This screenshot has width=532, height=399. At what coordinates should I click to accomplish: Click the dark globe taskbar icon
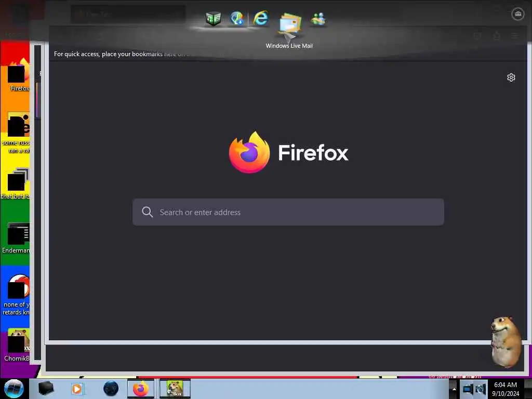[x=111, y=389]
